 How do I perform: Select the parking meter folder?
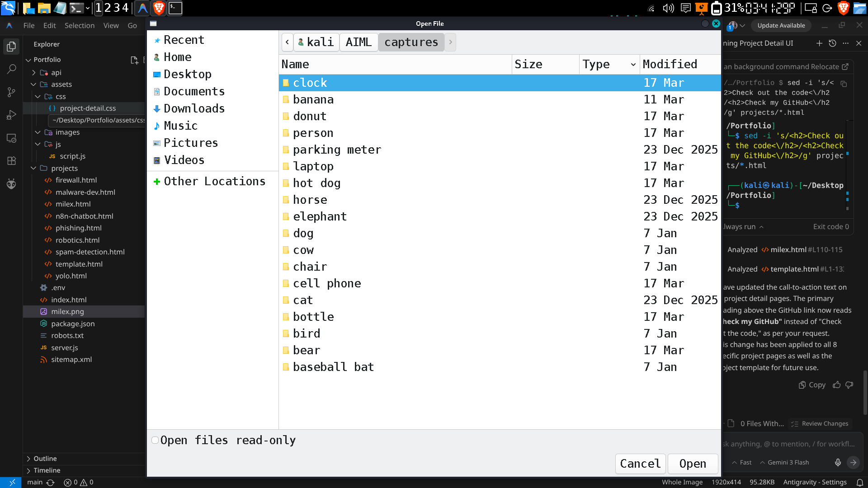pos(500,150)
